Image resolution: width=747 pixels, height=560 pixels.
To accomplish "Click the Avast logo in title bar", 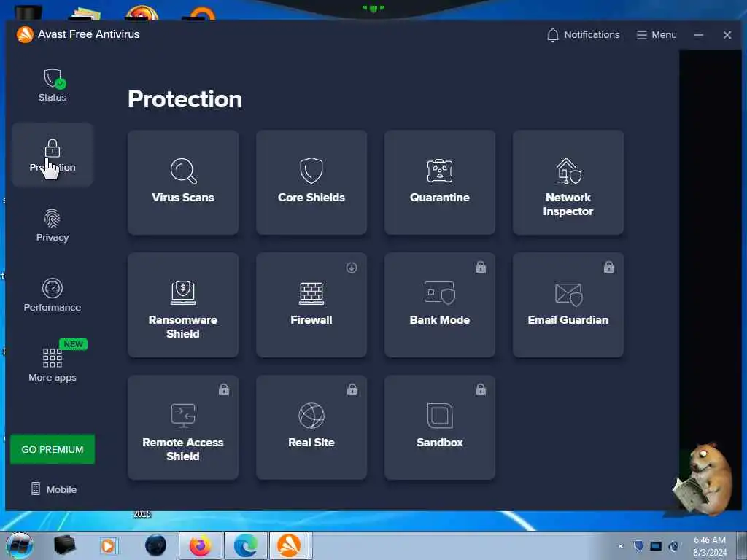I will click(25, 34).
